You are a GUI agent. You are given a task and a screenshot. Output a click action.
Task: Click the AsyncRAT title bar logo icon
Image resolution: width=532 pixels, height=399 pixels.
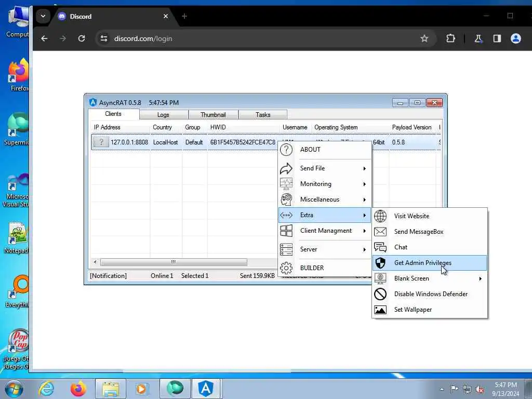(92, 102)
